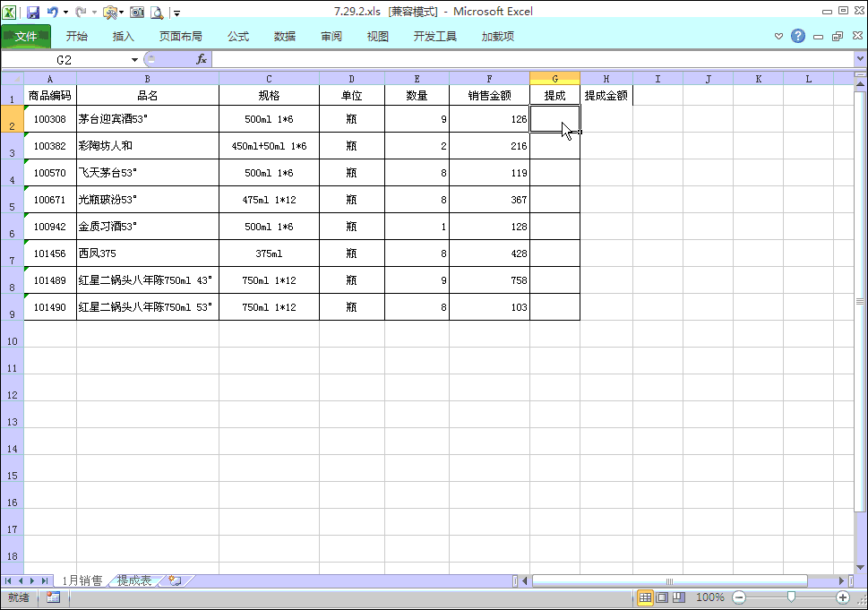The height and width of the screenshot is (610, 868).
Task: Open Print Preview from quick access toolbar
Action: [157, 13]
